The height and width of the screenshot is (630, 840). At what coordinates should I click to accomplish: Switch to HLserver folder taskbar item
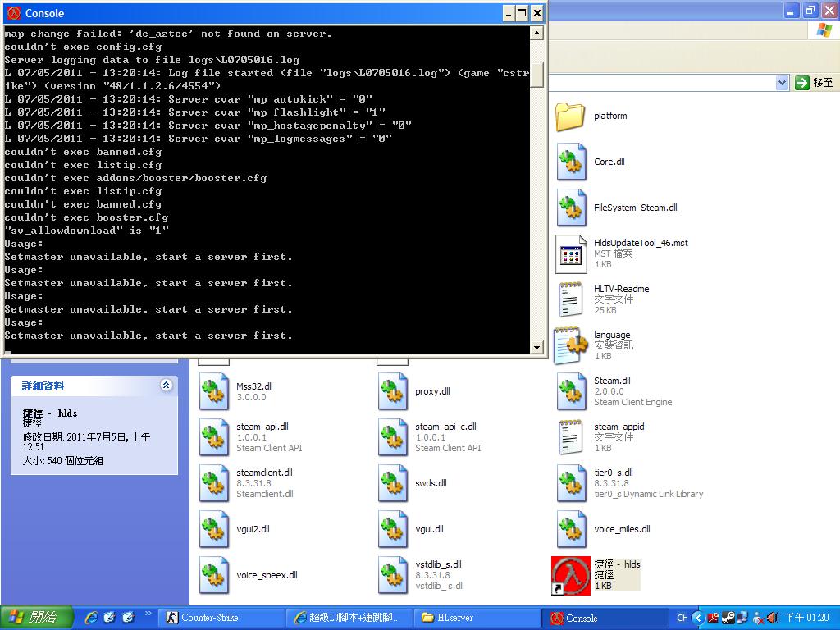click(x=478, y=618)
